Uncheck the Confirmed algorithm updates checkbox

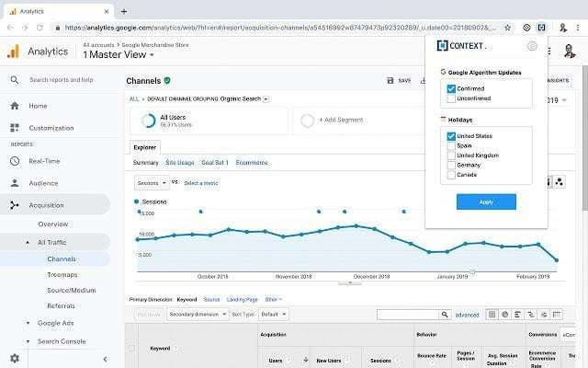(451, 89)
